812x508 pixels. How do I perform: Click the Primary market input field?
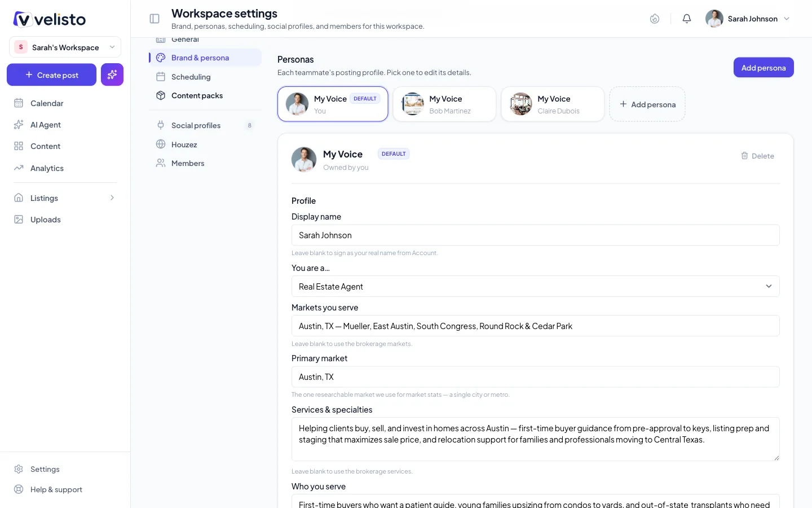[536, 376]
